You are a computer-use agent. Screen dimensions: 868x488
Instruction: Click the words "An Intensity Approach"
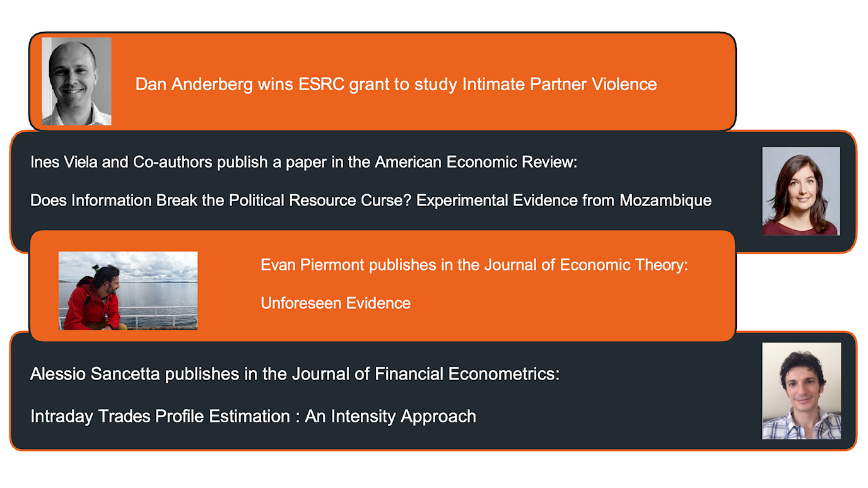point(390,416)
